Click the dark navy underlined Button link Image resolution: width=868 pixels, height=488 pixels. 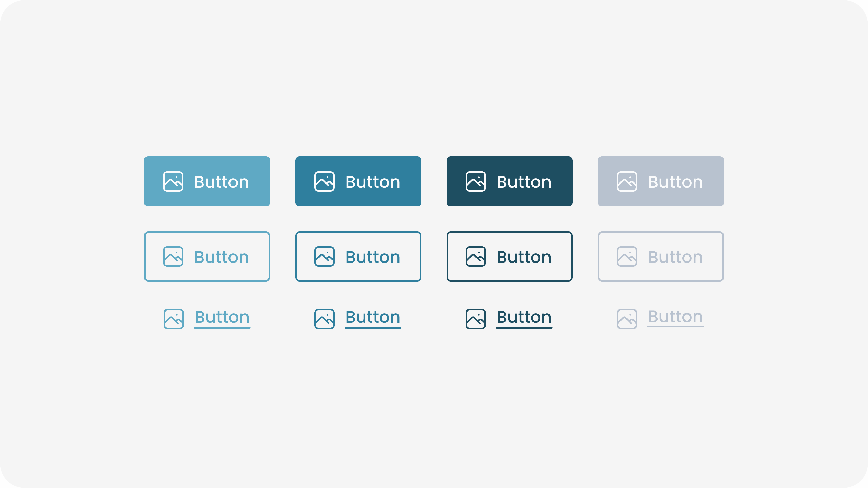524,318
